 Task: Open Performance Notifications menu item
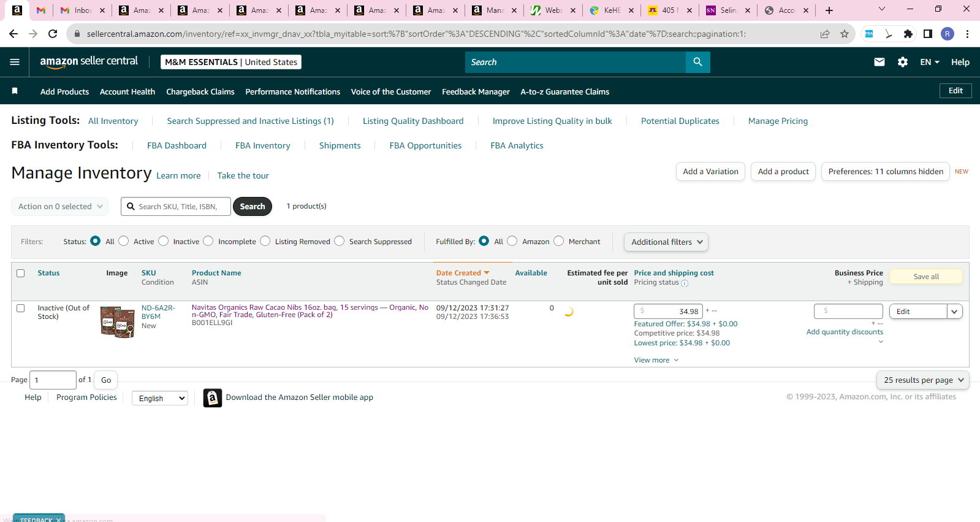tap(293, 91)
